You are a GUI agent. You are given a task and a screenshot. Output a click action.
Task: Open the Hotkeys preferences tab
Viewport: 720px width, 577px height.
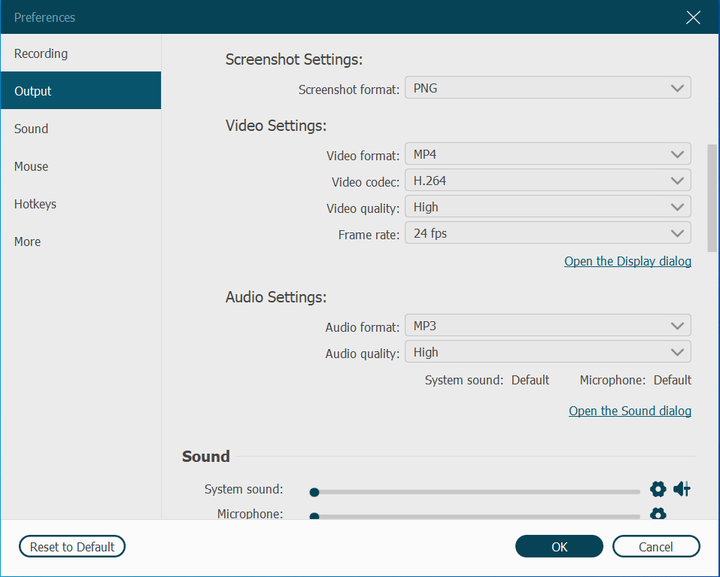(35, 204)
